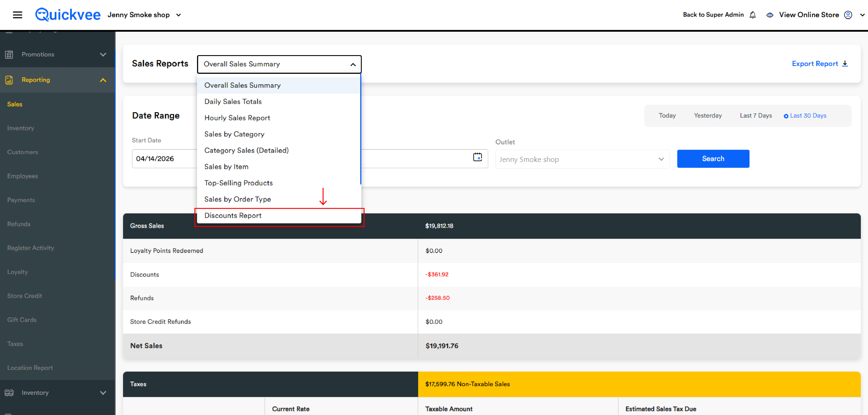Open Inventory report under Reporting

coord(21,128)
